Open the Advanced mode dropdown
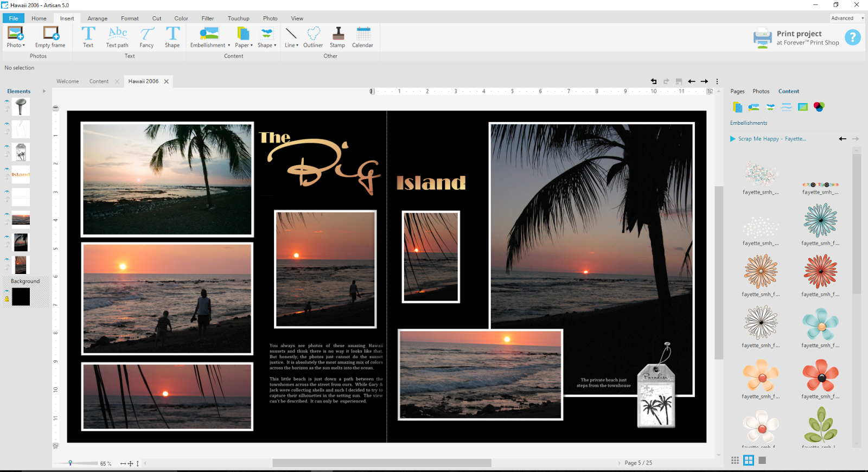Image resolution: width=868 pixels, height=472 pixels. 847,18
